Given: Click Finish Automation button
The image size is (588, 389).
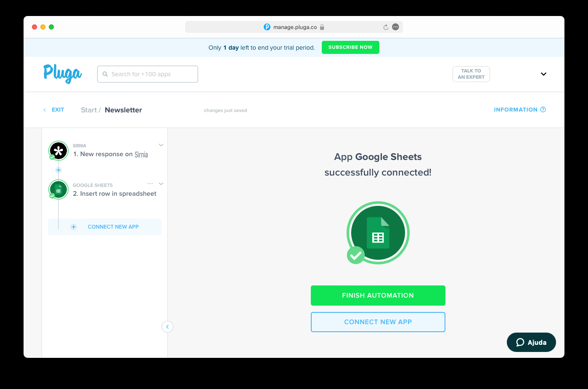Looking at the screenshot, I should [x=378, y=296].
